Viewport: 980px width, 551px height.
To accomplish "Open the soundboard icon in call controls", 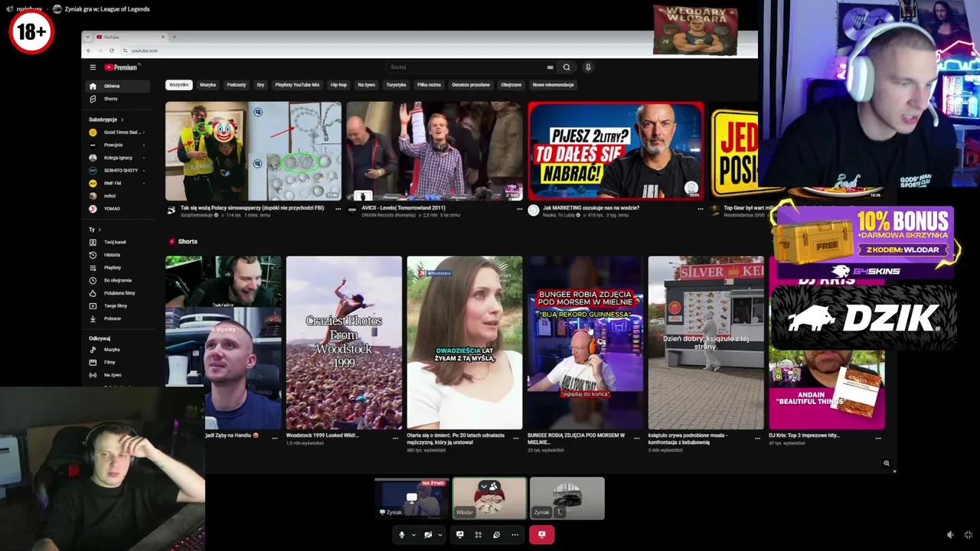I will pos(496,535).
